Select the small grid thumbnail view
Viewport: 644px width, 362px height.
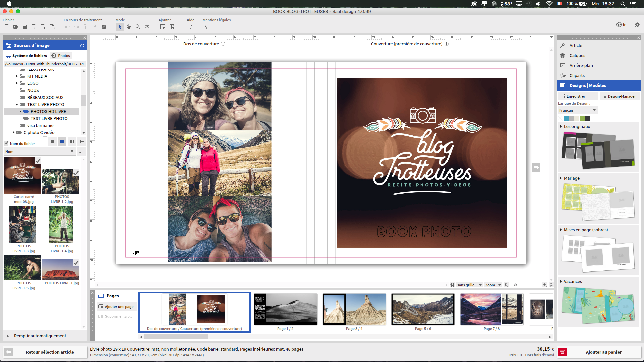[x=72, y=142]
